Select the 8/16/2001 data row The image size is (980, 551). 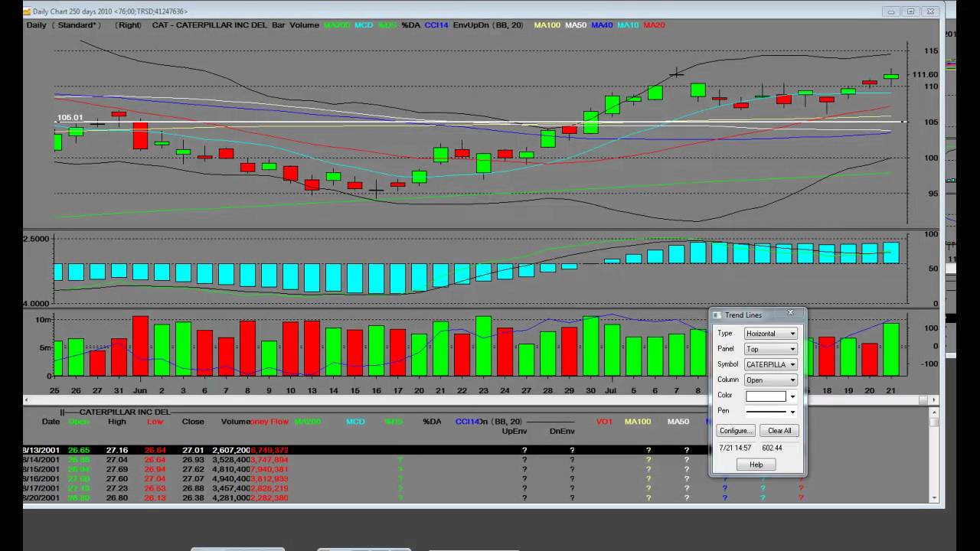[476, 478]
